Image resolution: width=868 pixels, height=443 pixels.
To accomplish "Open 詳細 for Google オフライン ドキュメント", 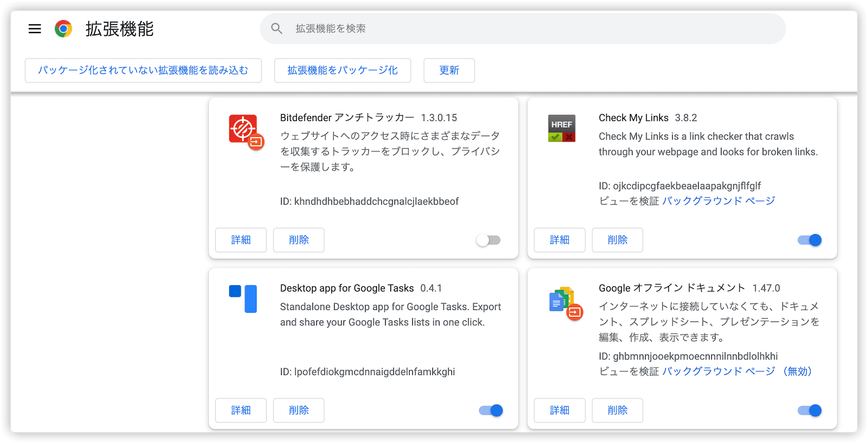I will tap(559, 410).
